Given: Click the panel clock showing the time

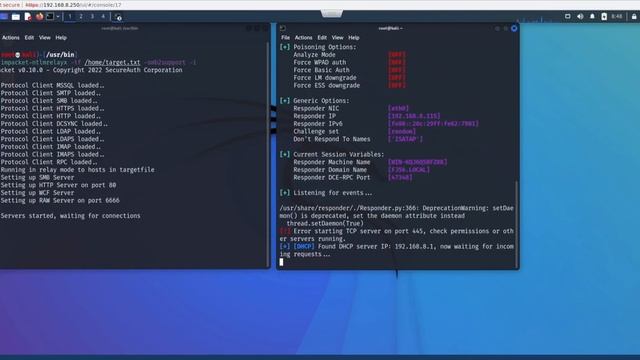Looking at the screenshot, I should click(617, 16).
